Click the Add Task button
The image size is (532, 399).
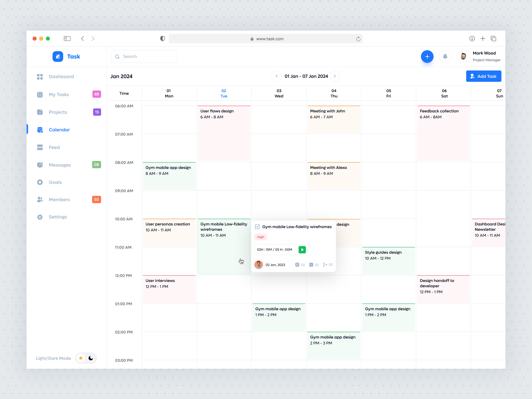coord(483,76)
